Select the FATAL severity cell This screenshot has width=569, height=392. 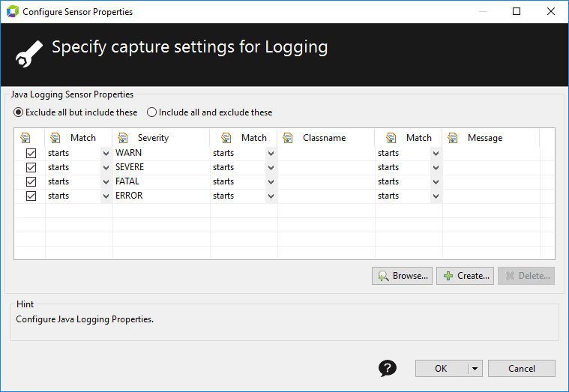pyautogui.click(x=161, y=181)
